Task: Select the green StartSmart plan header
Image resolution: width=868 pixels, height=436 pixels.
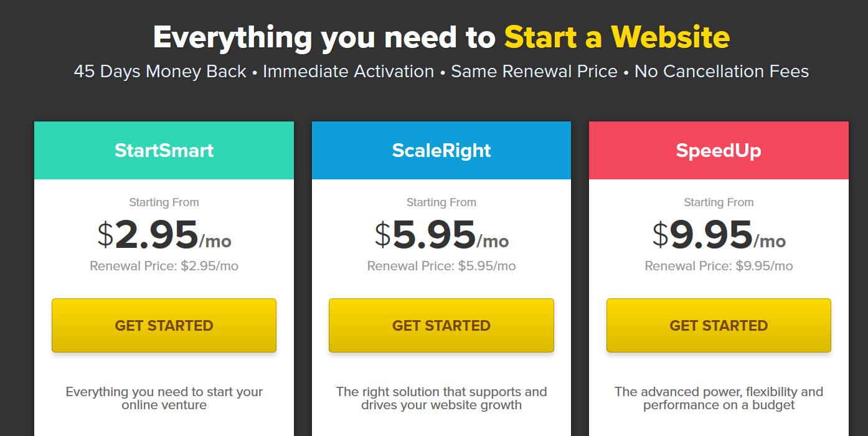Action: pyautogui.click(x=164, y=151)
